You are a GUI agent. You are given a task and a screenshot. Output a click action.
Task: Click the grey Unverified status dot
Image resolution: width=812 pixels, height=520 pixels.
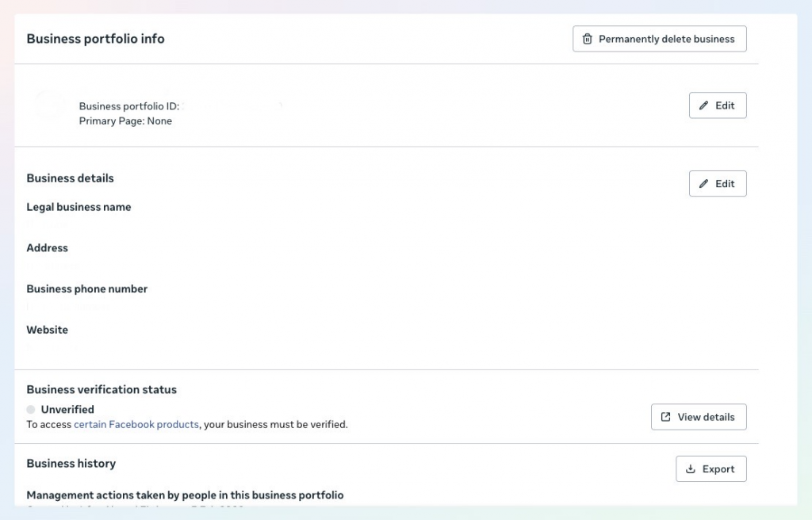(x=31, y=410)
